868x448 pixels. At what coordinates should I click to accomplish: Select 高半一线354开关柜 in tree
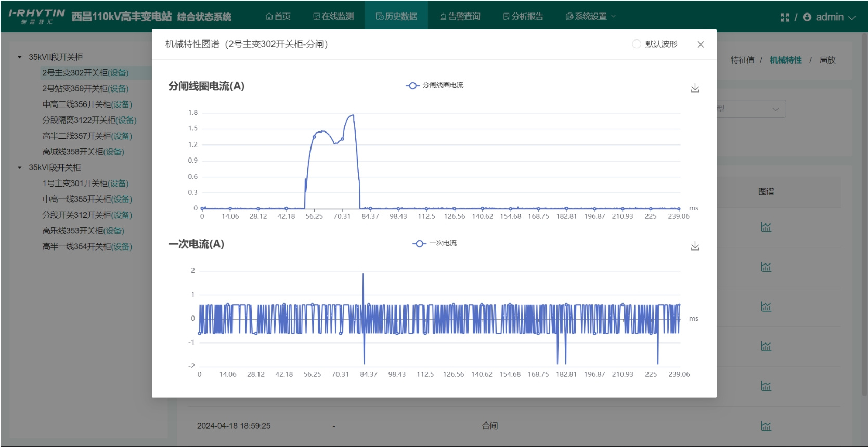tap(87, 247)
